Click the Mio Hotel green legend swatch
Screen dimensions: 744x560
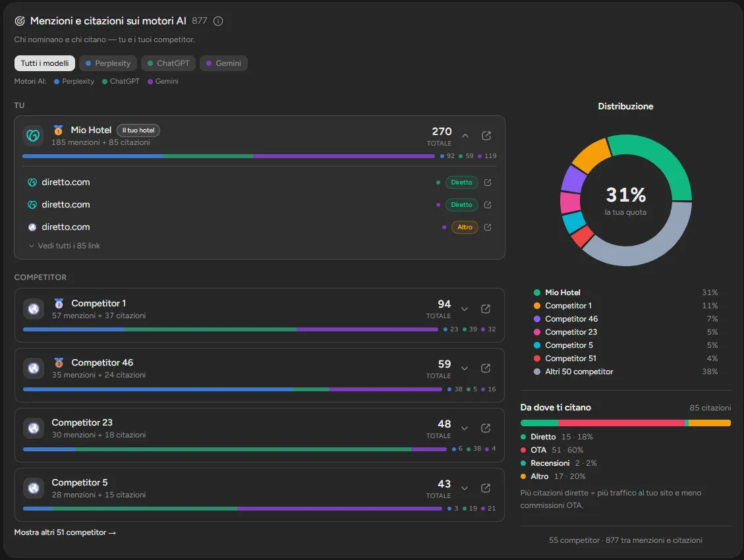(537, 293)
